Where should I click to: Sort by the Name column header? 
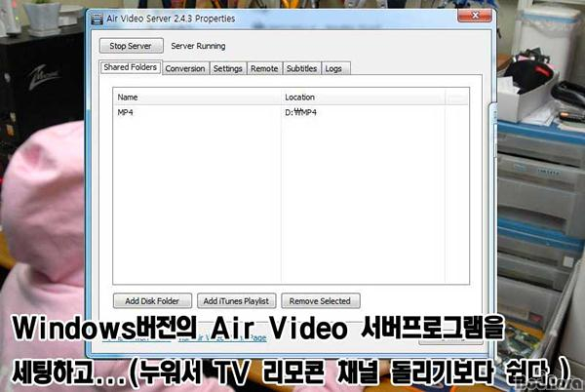(x=195, y=98)
